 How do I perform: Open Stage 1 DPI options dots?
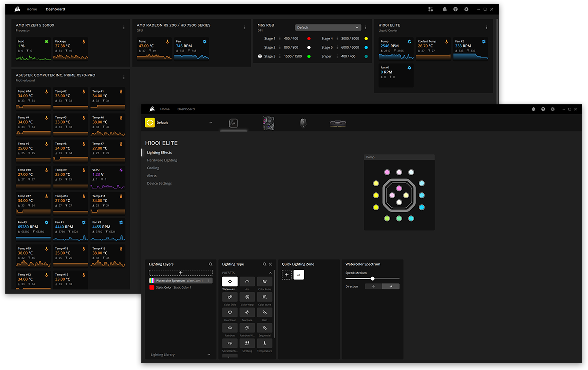pos(280,38)
